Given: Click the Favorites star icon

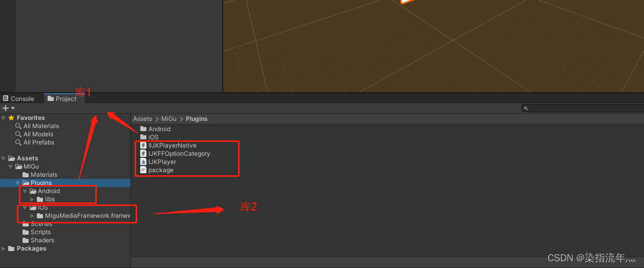Looking at the screenshot, I should coord(11,118).
